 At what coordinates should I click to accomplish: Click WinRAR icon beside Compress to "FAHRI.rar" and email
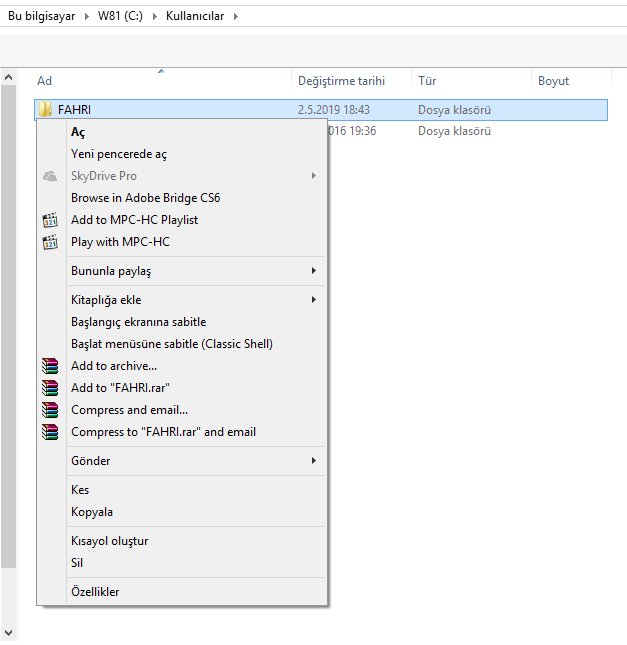[x=50, y=432]
